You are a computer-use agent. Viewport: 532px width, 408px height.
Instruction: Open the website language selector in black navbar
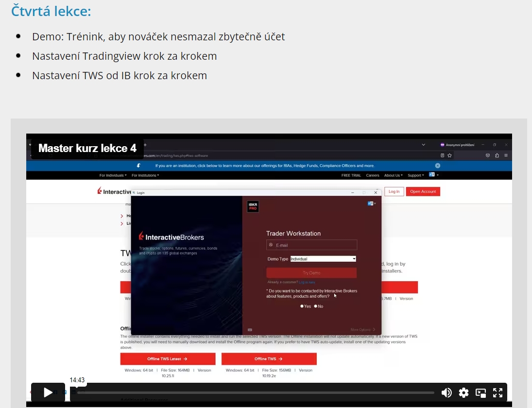(433, 175)
